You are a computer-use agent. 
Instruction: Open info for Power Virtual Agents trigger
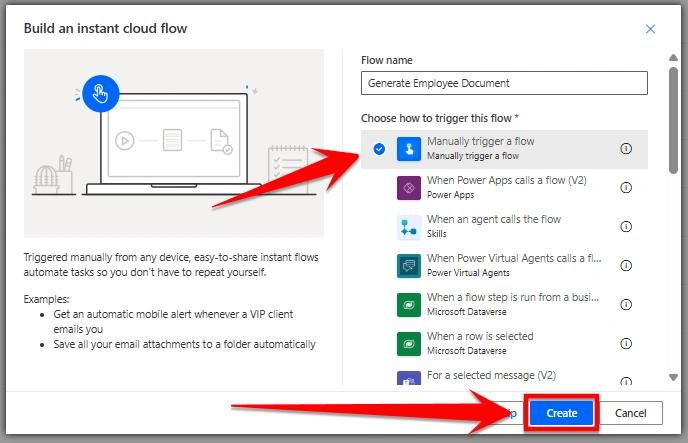click(x=626, y=266)
